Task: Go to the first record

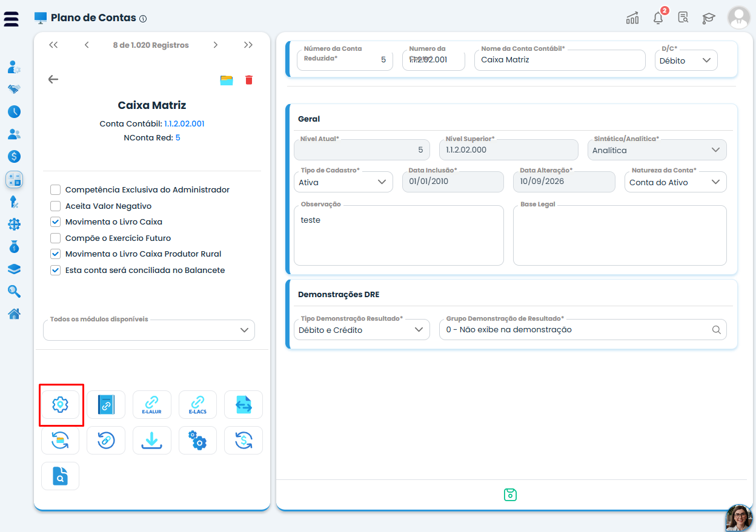Action: [x=53, y=45]
